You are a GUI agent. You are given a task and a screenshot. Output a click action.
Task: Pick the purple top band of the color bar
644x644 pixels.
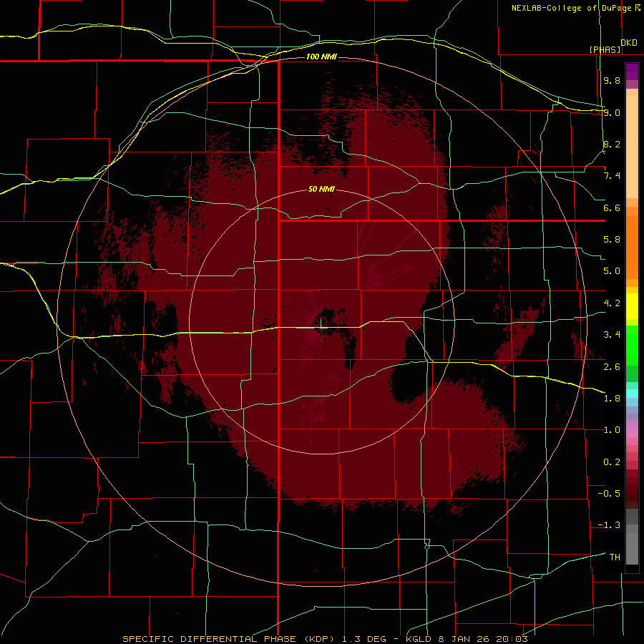[632, 72]
